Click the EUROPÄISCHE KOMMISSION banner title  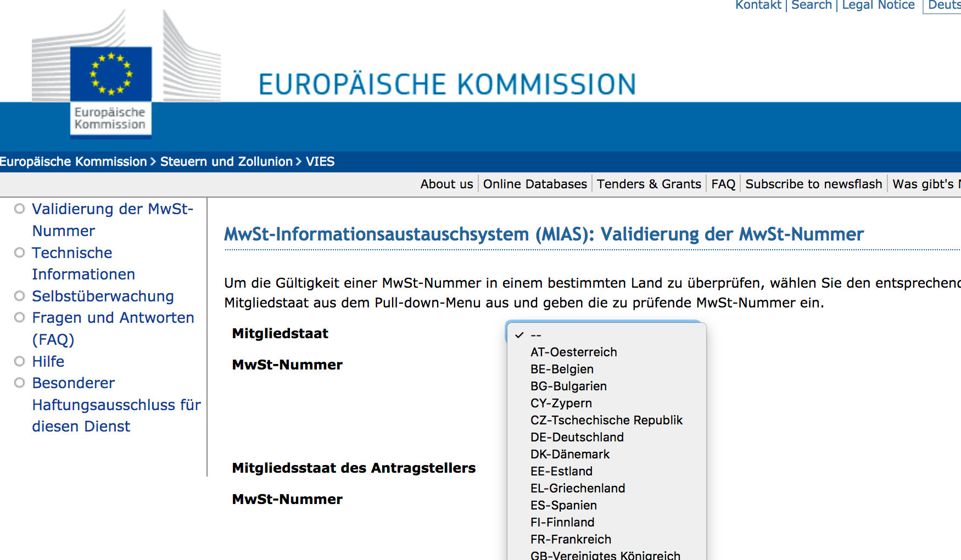pyautogui.click(x=447, y=85)
